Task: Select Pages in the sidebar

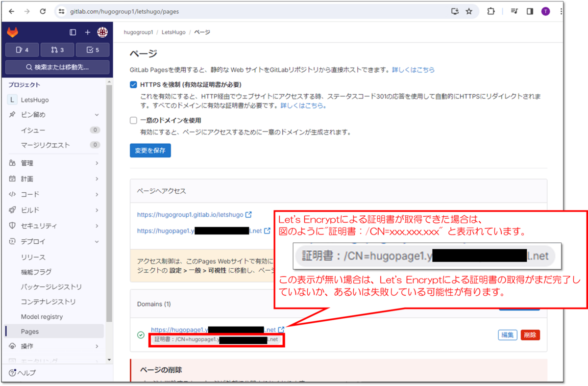Action: [x=54, y=332]
